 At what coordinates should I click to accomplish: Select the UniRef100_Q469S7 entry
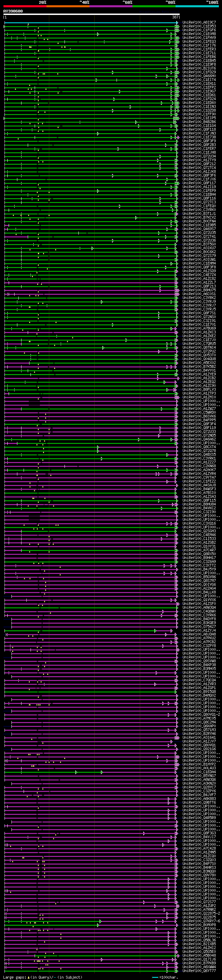[x=199, y=229]
